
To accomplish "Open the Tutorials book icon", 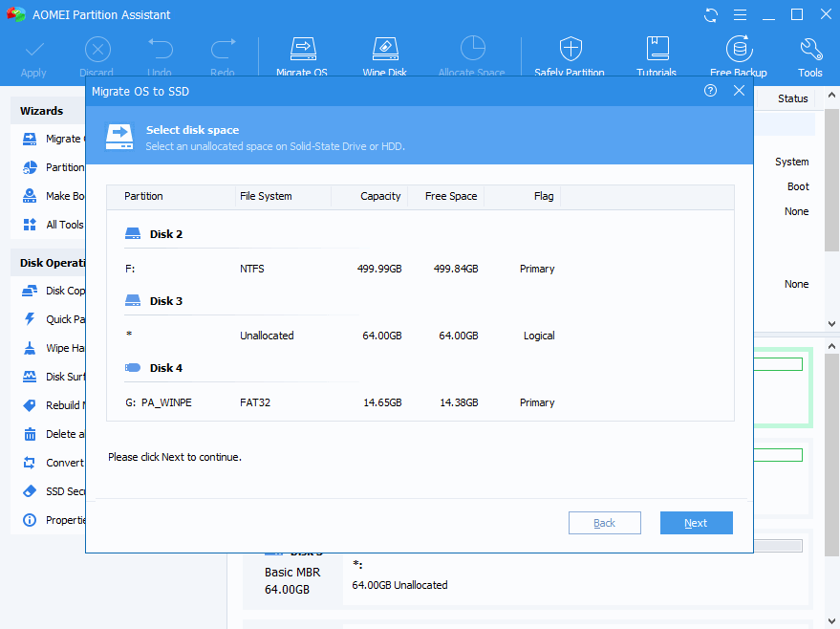I will 657,48.
